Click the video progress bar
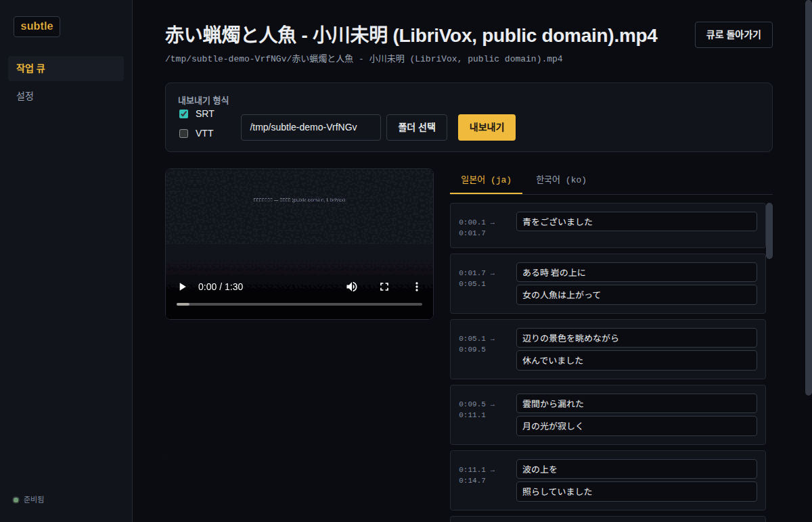Screen dimensions: 812x522 click(x=299, y=304)
